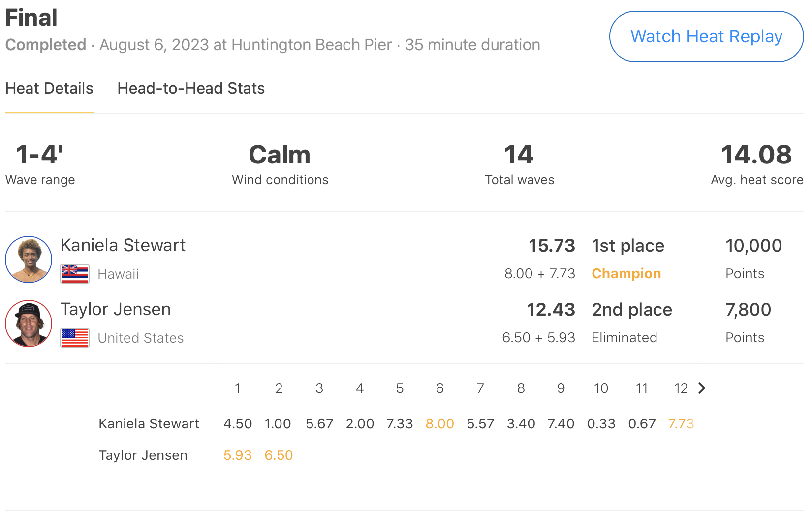Viewport: 812px width, 518px height.
Task: Click Kaniela Stewart's highlighted 7.73 wave score
Action: pos(681,423)
